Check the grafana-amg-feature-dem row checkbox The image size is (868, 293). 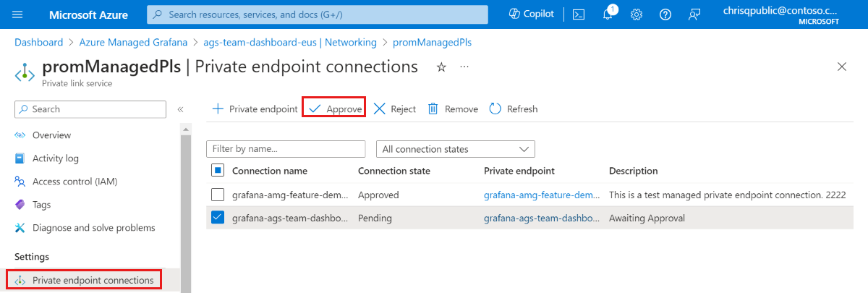coord(218,195)
